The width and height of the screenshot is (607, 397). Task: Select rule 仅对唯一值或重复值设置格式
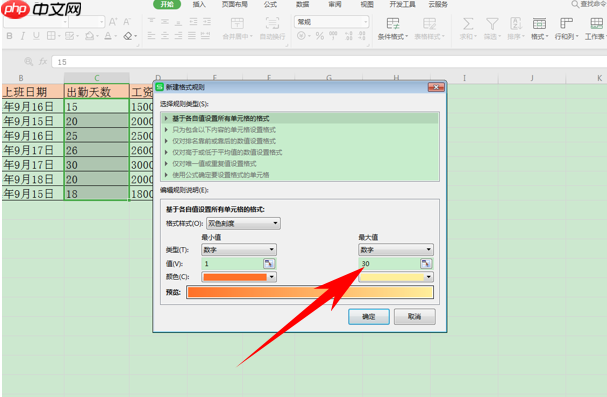pyautogui.click(x=300, y=164)
